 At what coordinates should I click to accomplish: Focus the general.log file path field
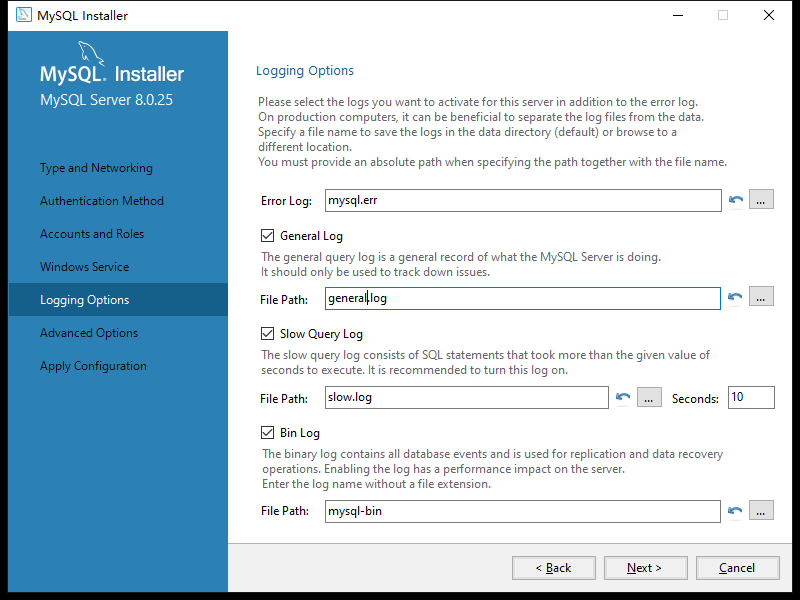pyautogui.click(x=522, y=298)
